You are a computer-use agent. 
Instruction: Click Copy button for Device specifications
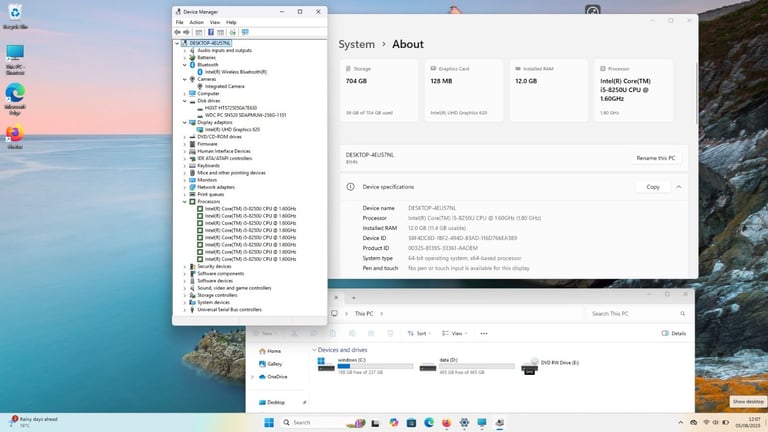652,187
